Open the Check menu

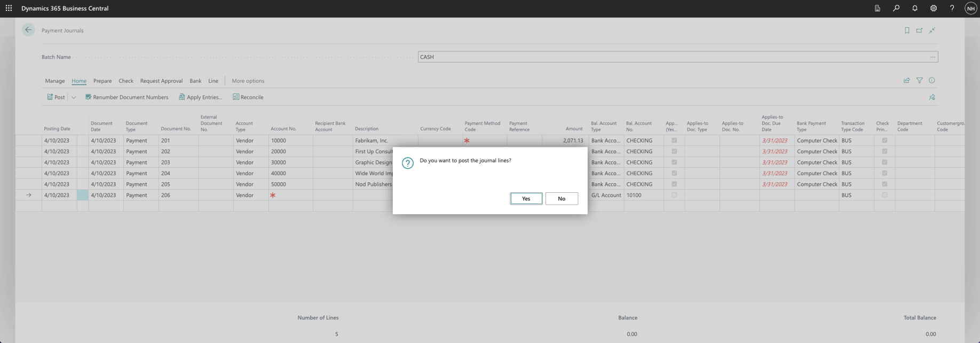click(x=126, y=81)
